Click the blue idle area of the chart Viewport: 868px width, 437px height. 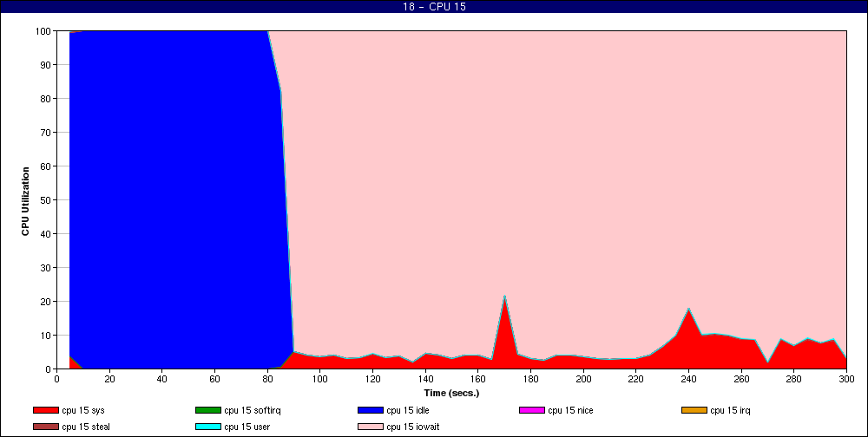[172, 199]
